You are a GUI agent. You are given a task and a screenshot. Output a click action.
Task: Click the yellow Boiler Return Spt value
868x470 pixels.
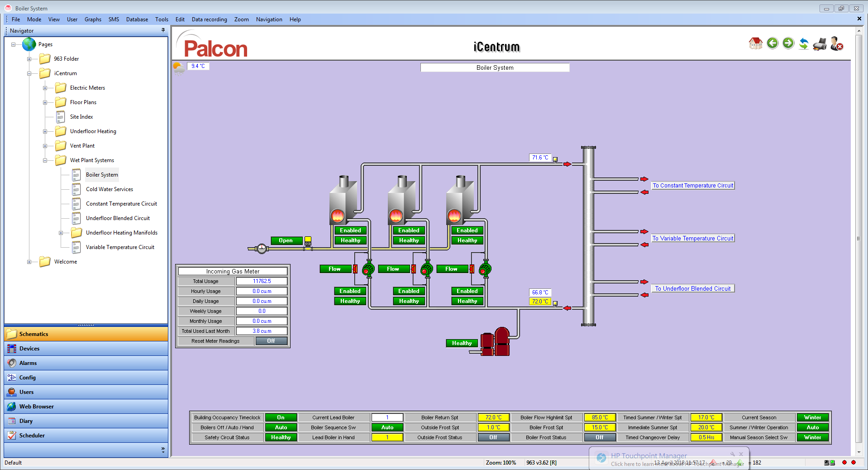tap(493, 417)
